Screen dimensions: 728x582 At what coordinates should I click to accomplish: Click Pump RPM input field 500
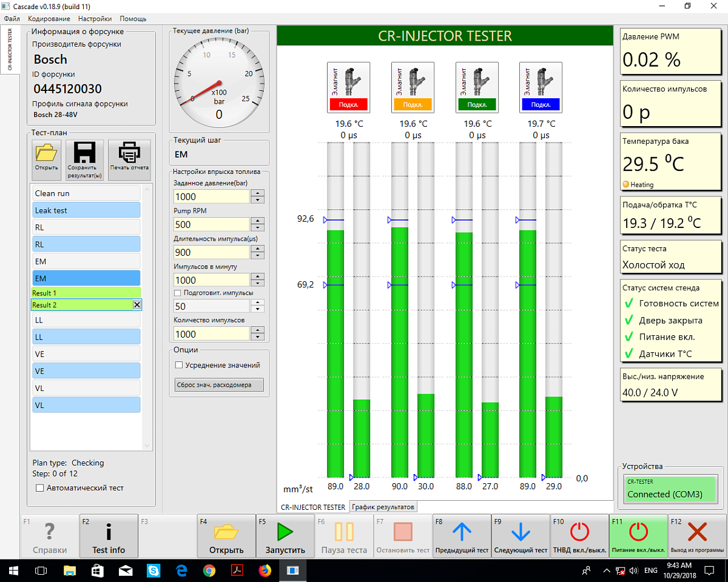pyautogui.click(x=212, y=224)
